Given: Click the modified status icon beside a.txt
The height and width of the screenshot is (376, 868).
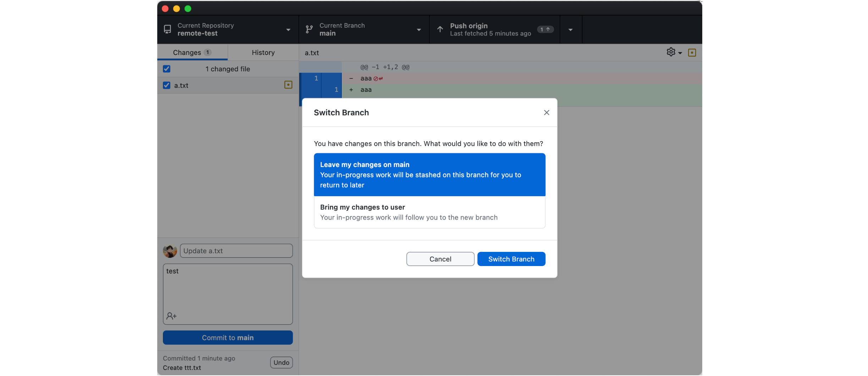Looking at the screenshot, I should [x=288, y=85].
